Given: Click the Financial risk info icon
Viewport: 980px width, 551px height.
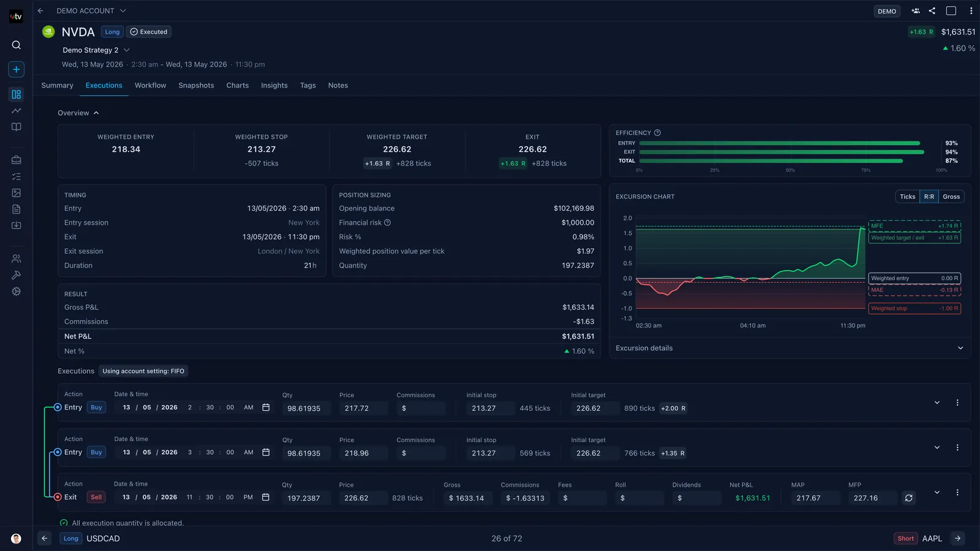Looking at the screenshot, I should [x=387, y=223].
